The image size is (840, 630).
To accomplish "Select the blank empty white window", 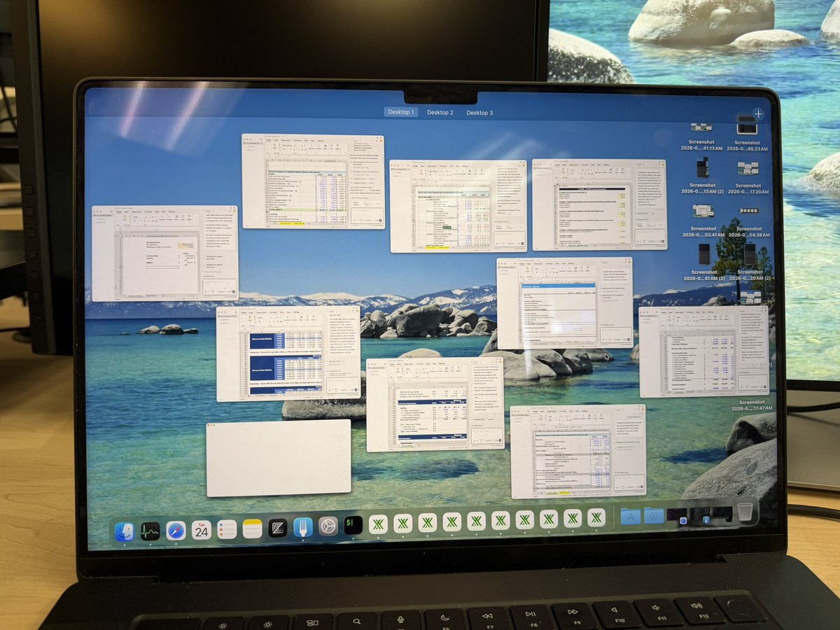I will [279, 458].
